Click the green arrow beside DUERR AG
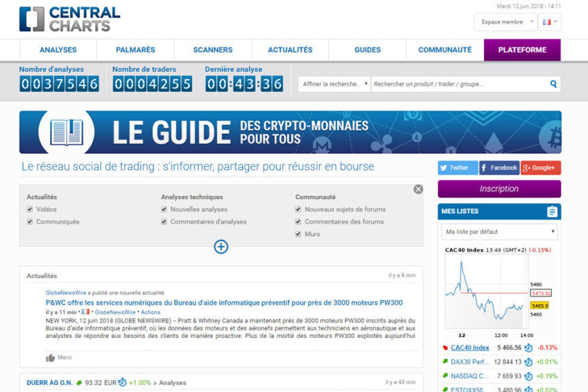Viewport: 588px width, 392px height. [x=79, y=382]
